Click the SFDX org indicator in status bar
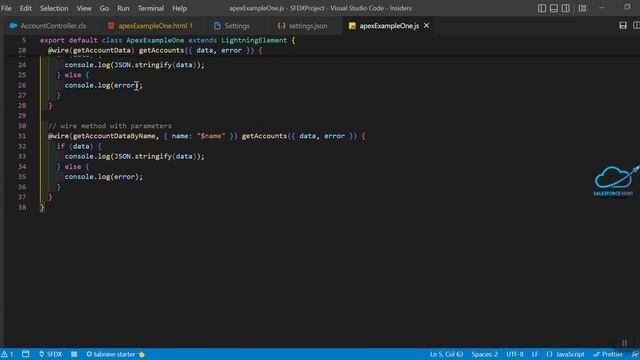640x360 pixels. tap(50, 354)
